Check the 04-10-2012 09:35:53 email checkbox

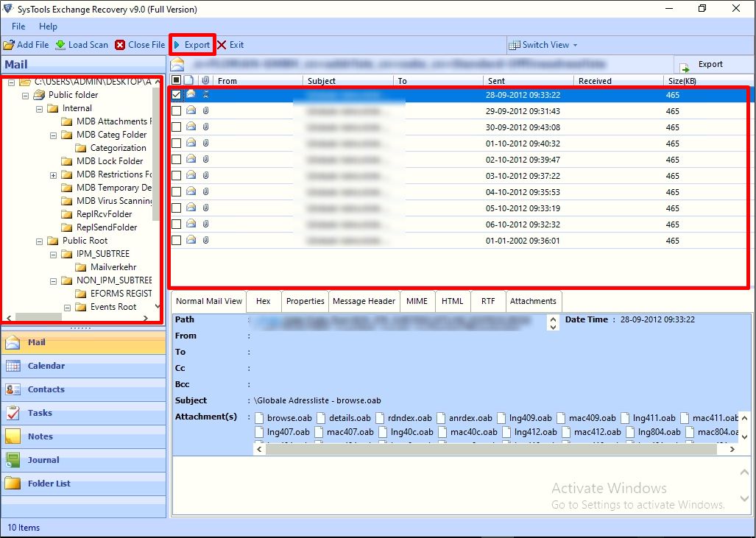point(177,191)
